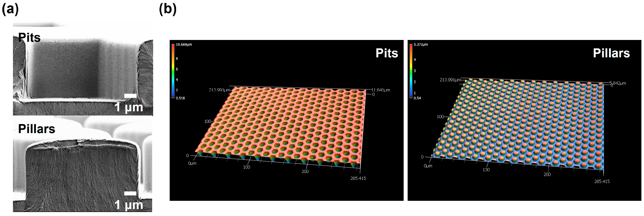Click the Pillars height color scale bar
This screenshot has height=216, width=644.
click(411, 71)
